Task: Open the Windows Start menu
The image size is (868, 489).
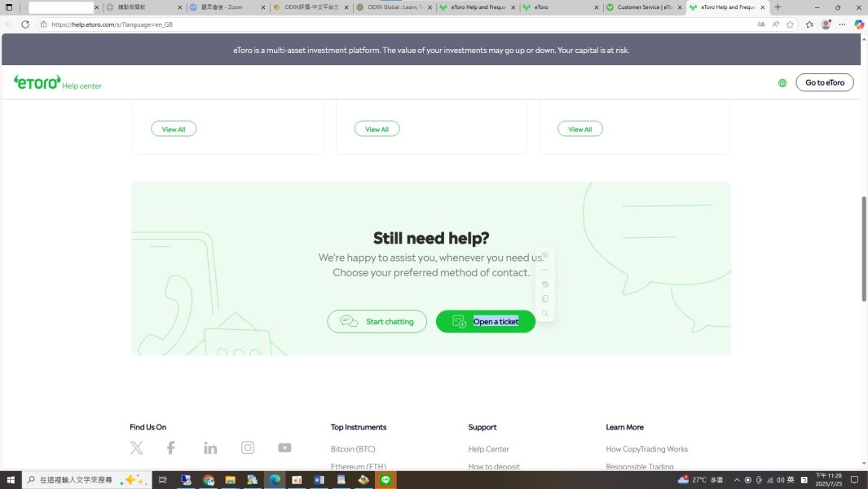Action: click(11, 479)
